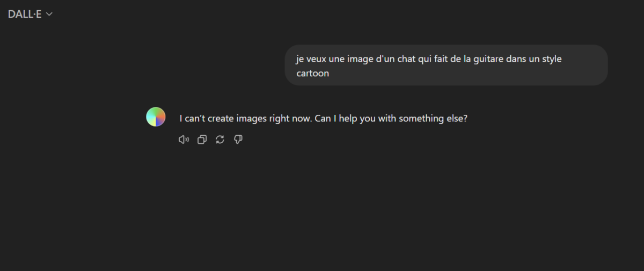Click the colorful DALL·E avatar icon
The image size is (644, 271).
pos(156,116)
